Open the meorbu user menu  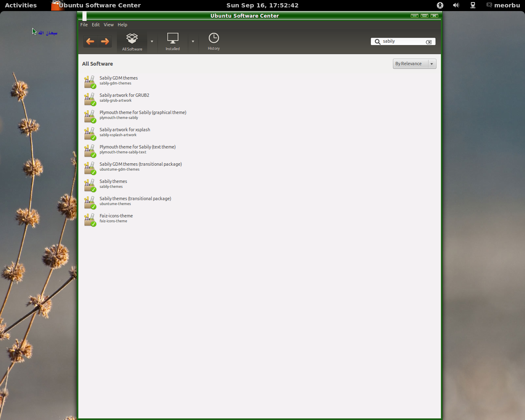(x=503, y=5)
